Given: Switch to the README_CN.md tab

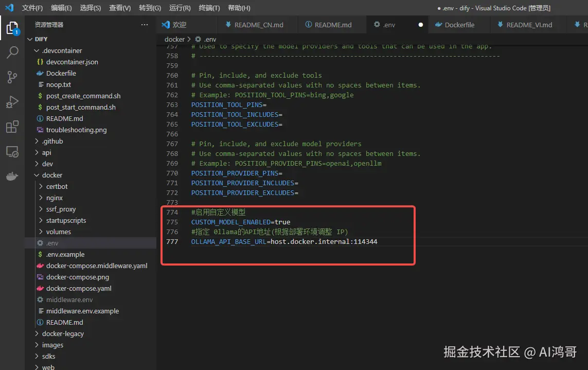Looking at the screenshot, I should pos(258,25).
